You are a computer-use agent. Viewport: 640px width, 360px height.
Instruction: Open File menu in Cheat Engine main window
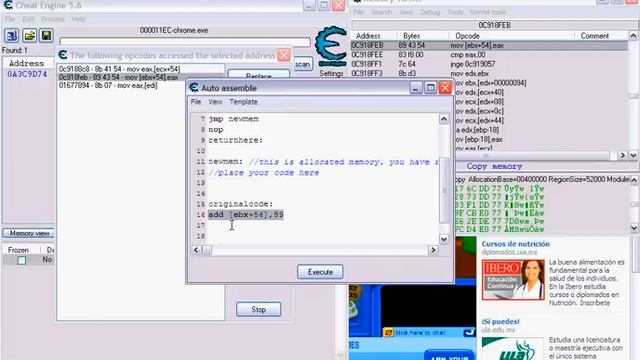(10, 19)
